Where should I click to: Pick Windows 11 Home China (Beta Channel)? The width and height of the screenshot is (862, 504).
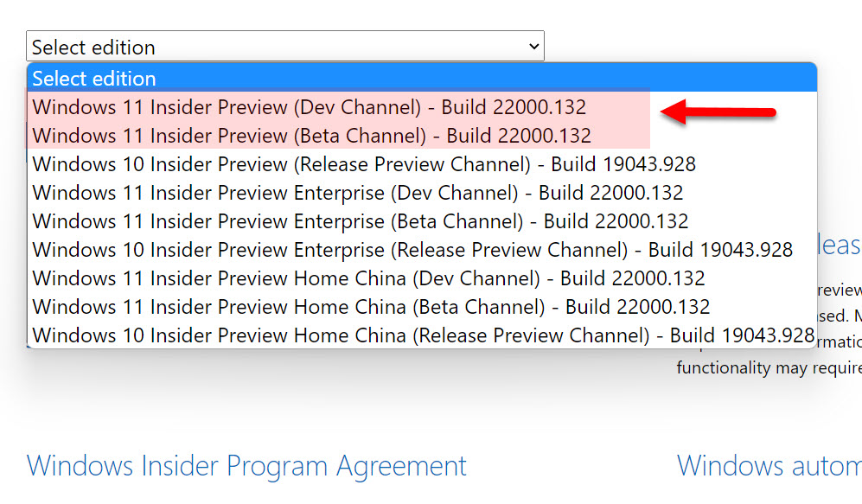[x=371, y=307]
